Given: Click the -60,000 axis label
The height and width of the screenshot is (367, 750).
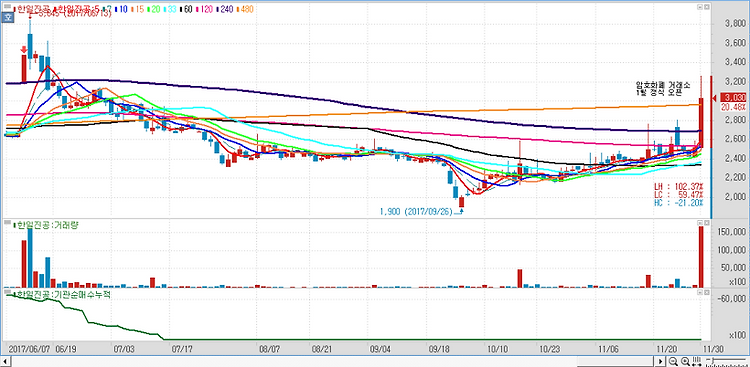Looking at the screenshot, I should [731, 299].
